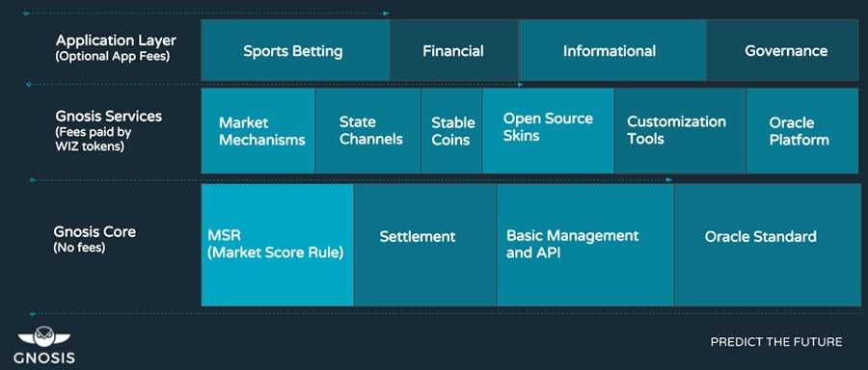Click the GNOSIS wordmark text

pyautogui.click(x=44, y=357)
